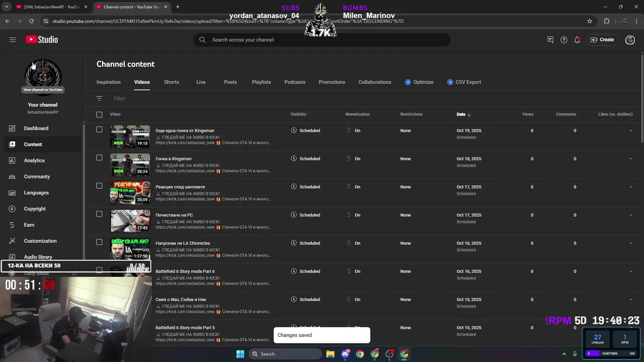The image size is (644, 362).
Task: Click the Audio library sidebar icon
Action: point(12,257)
